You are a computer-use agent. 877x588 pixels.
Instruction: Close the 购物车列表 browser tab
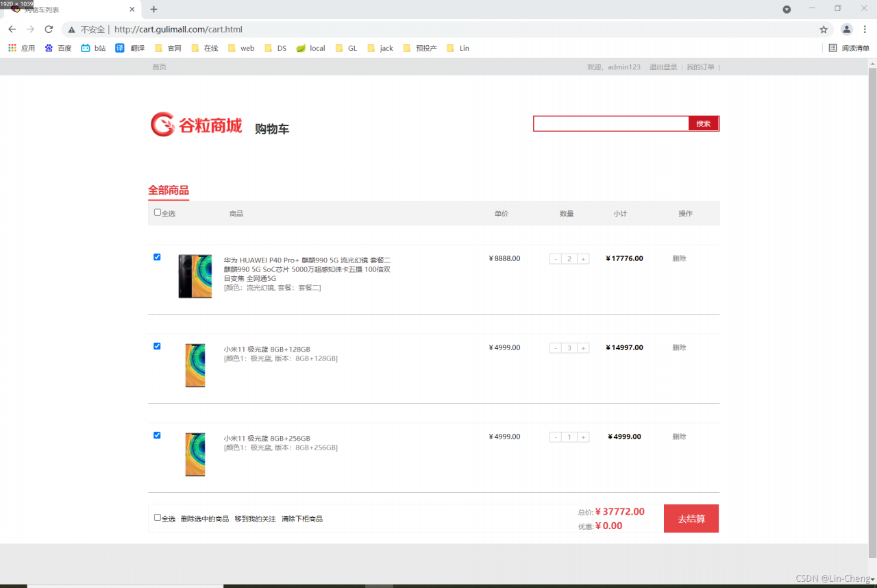tap(132, 9)
